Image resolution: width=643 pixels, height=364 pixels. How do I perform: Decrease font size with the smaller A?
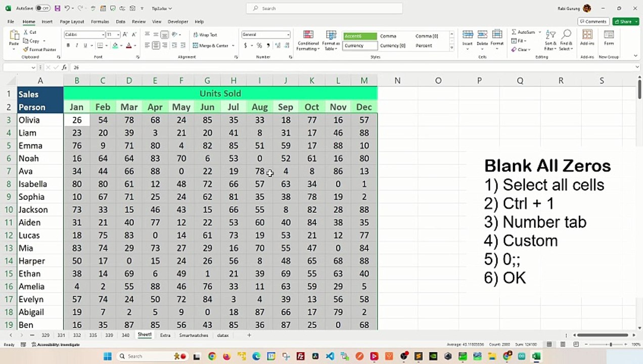[133, 34]
